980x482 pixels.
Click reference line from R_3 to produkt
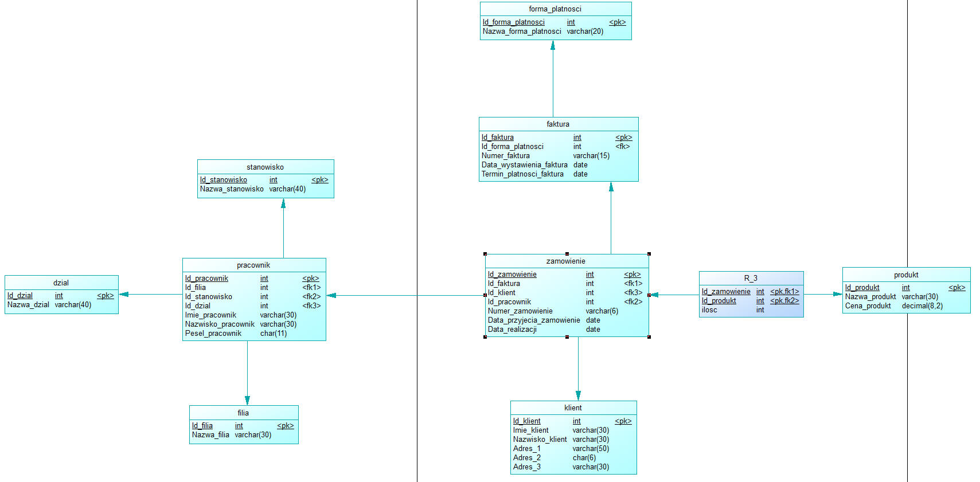823,294
